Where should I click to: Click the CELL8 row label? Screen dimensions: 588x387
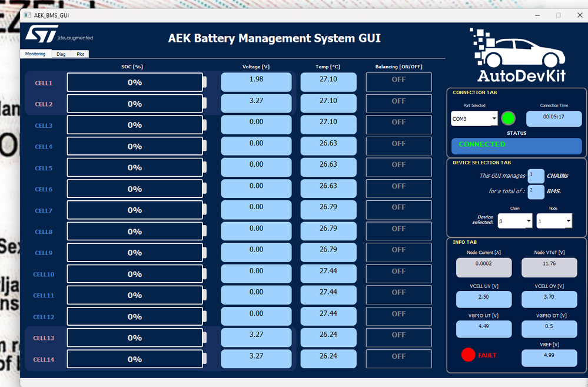[x=44, y=231]
